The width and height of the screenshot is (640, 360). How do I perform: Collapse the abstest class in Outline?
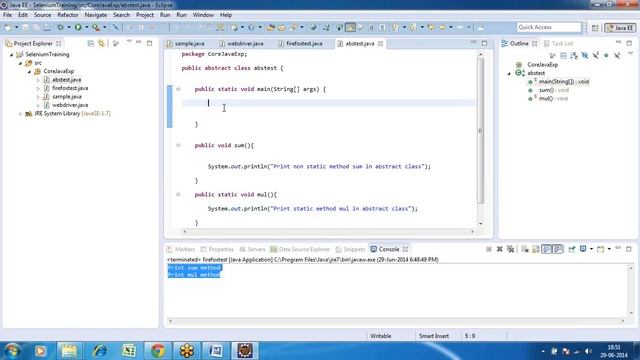509,73
